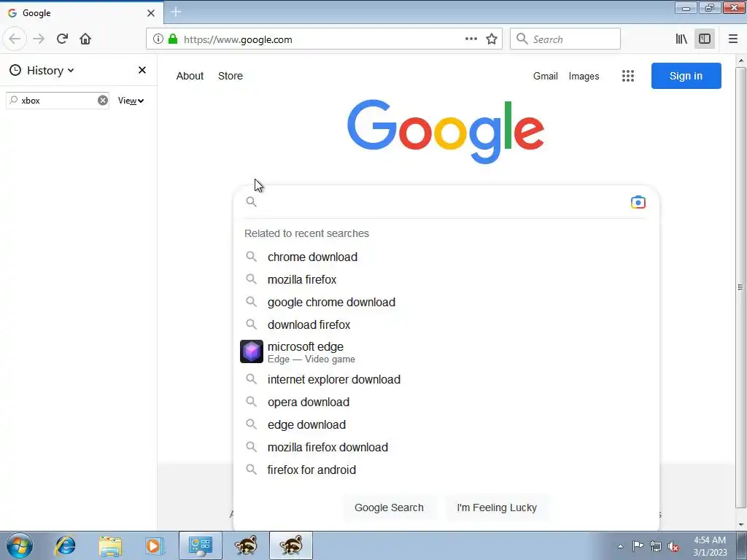Viewport: 747px width, 560px height.
Task: Open Windows Explorer folder on taskbar
Action: [110, 545]
